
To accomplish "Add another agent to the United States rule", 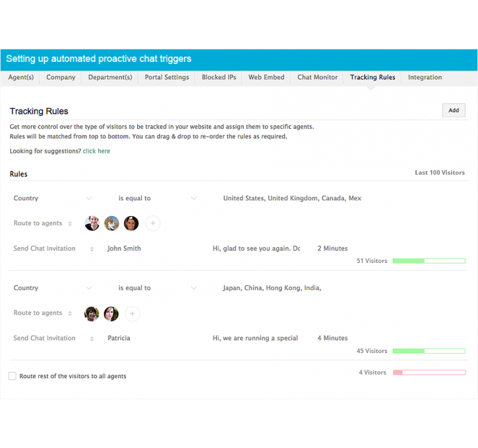I will (153, 224).
